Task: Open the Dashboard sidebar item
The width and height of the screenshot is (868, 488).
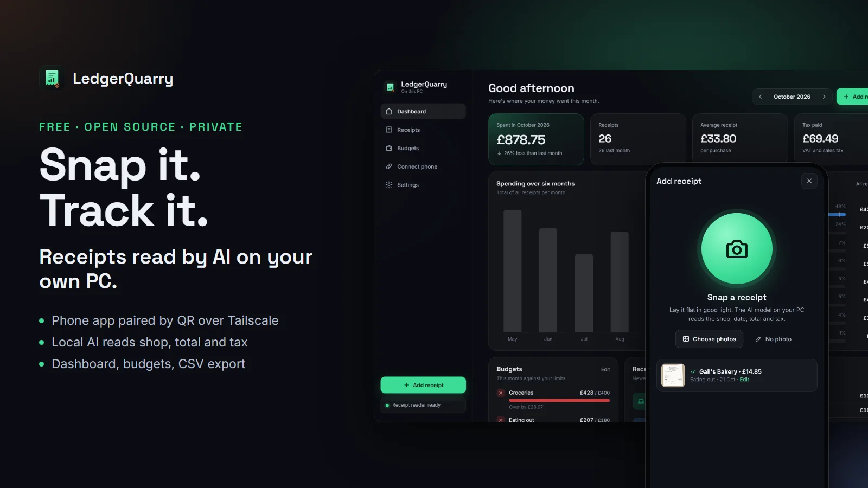Action: pyautogui.click(x=423, y=112)
